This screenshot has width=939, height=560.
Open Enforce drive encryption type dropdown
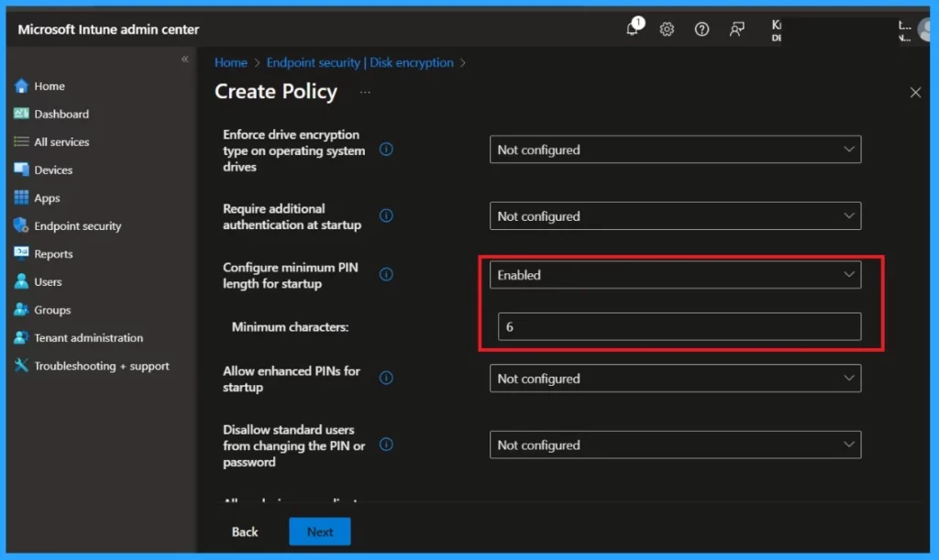point(675,149)
